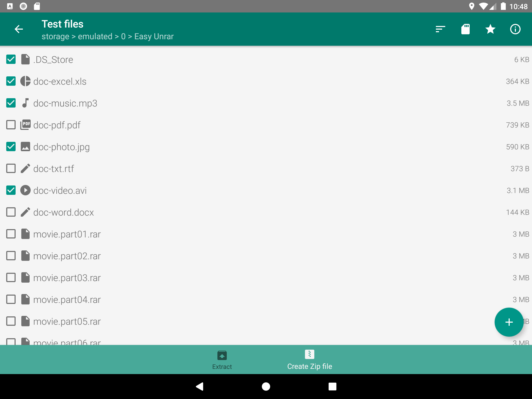The width and height of the screenshot is (532, 399).
Task: Tap the file icon of movie.part01.rar
Action: 25,234
